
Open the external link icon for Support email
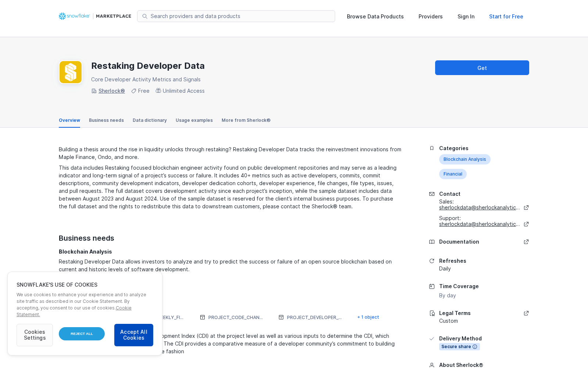pyautogui.click(x=526, y=224)
